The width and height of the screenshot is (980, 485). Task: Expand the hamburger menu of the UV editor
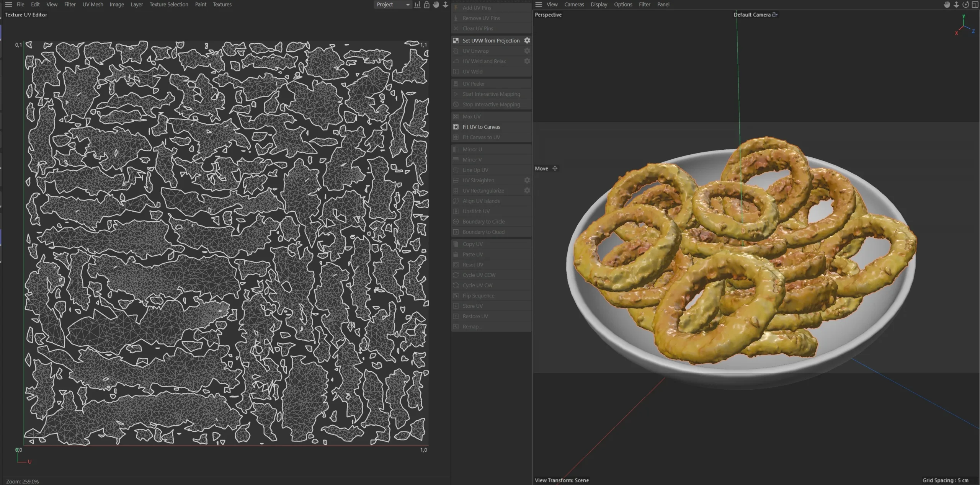tap(8, 4)
